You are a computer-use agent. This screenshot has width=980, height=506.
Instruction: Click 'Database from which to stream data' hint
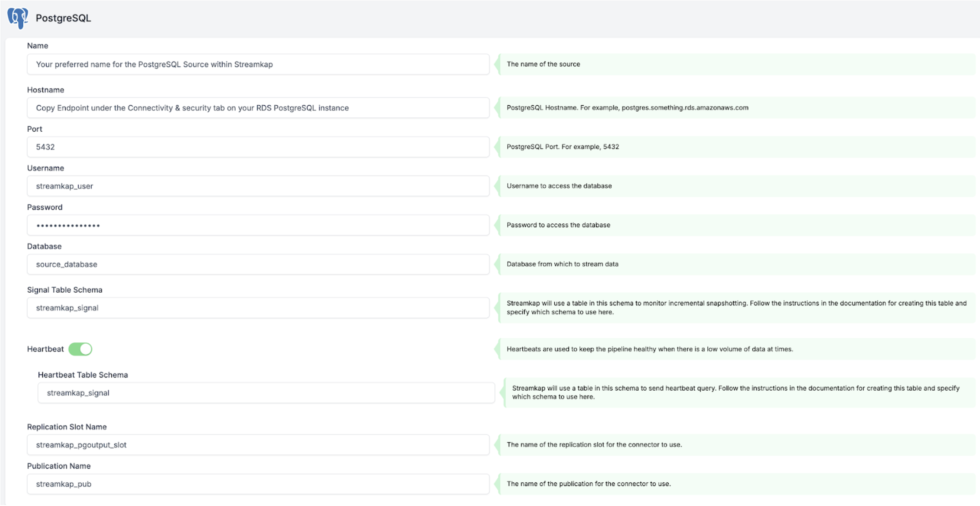(x=562, y=264)
